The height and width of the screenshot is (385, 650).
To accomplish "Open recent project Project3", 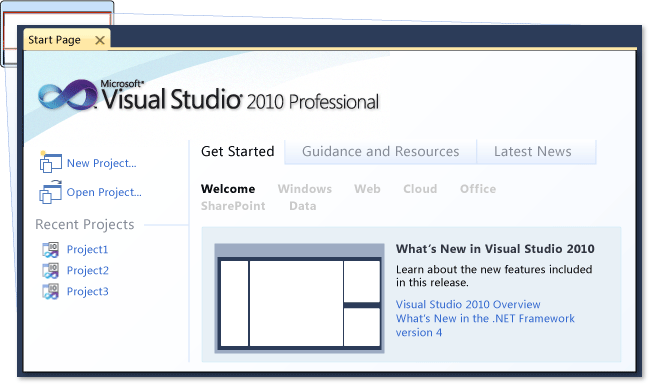I will coord(87,292).
